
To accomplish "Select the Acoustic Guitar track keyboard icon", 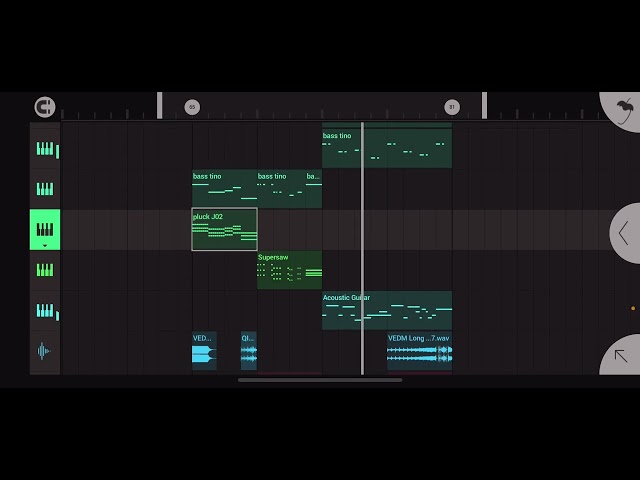I will click(45, 310).
